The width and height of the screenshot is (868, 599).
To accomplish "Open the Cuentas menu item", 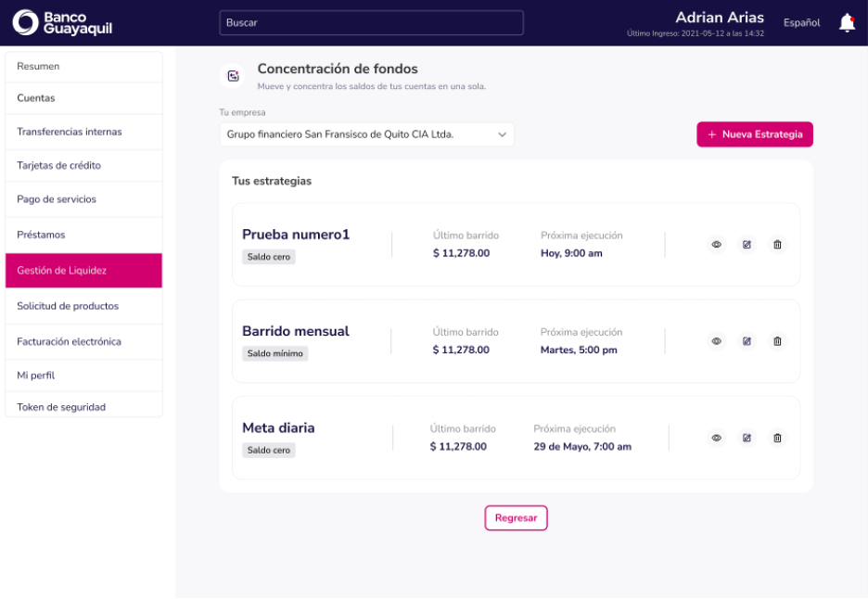I will pos(83,98).
